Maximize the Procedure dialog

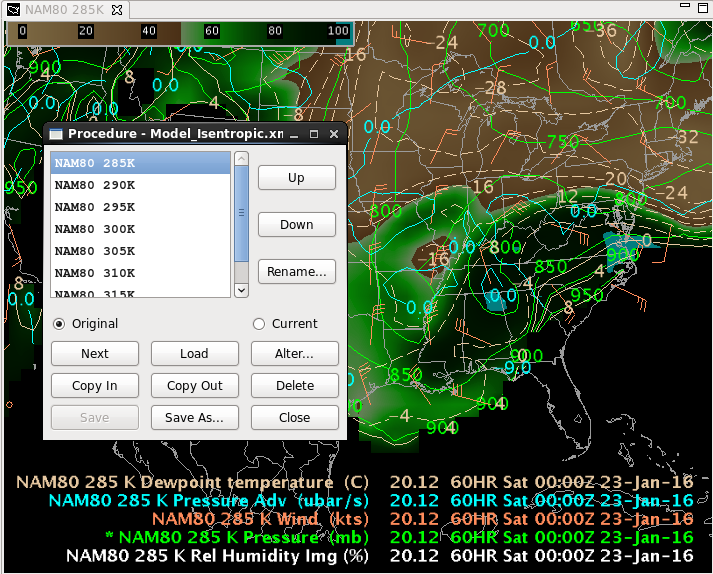point(314,134)
